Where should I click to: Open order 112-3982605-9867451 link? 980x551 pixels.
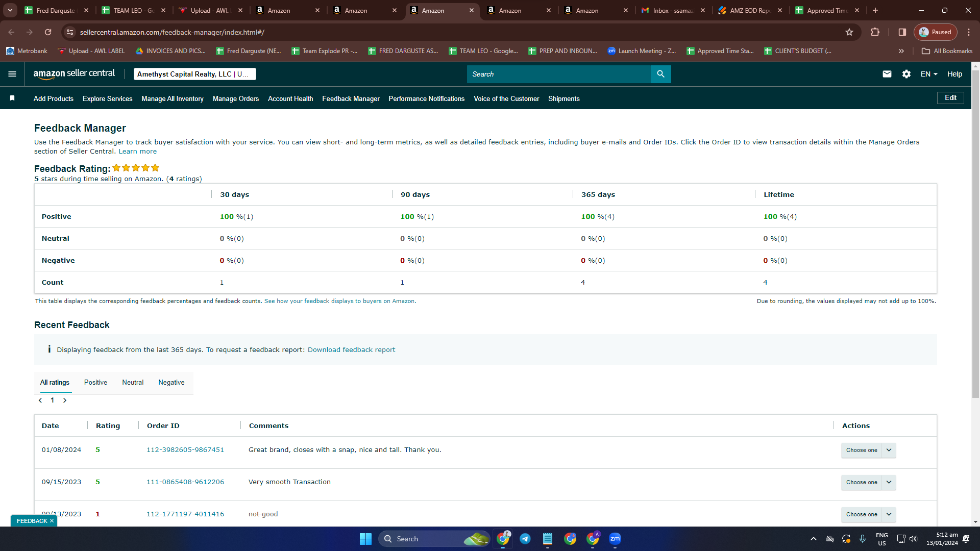185,450
